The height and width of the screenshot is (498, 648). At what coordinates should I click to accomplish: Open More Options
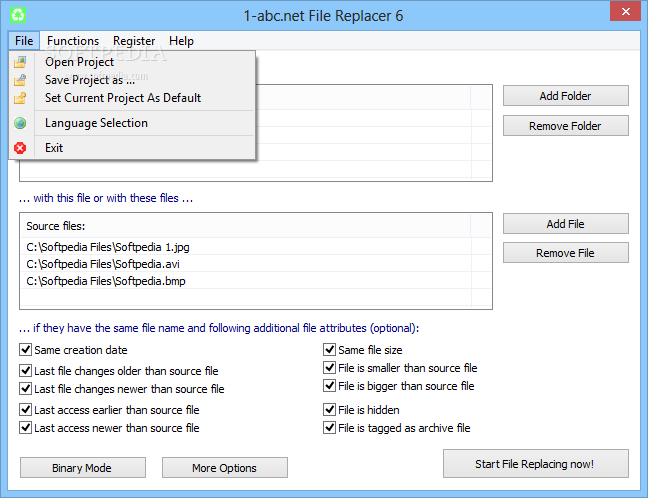224,468
